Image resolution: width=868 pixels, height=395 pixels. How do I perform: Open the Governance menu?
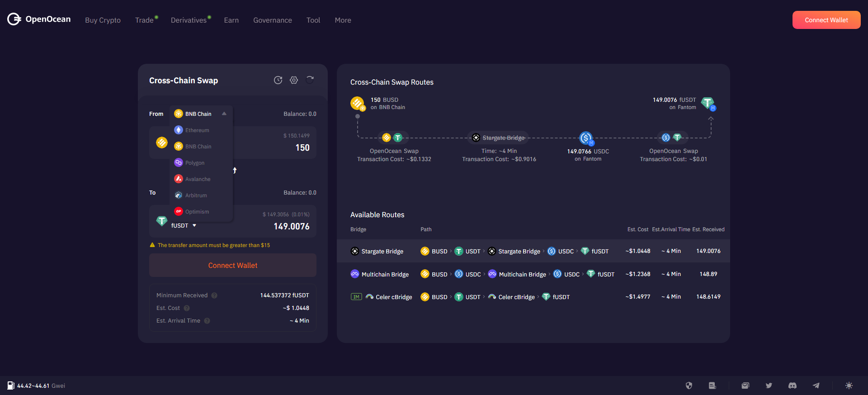pos(272,20)
